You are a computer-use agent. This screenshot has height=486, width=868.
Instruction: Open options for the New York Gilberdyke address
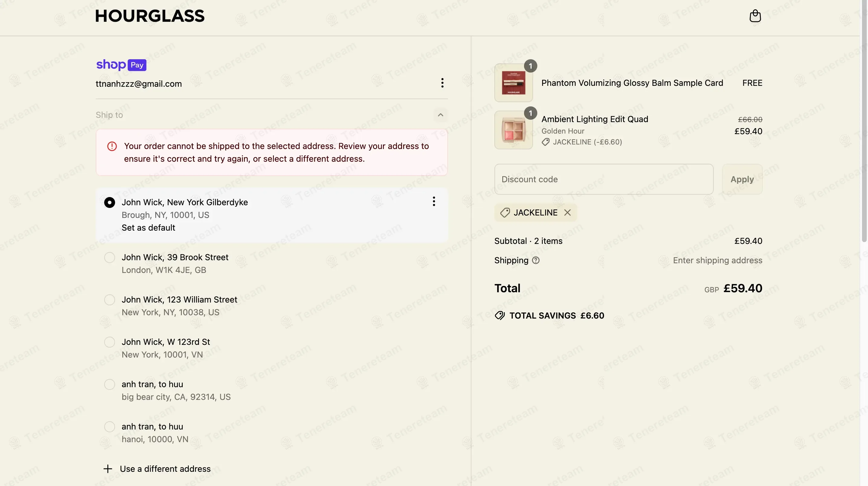point(434,202)
